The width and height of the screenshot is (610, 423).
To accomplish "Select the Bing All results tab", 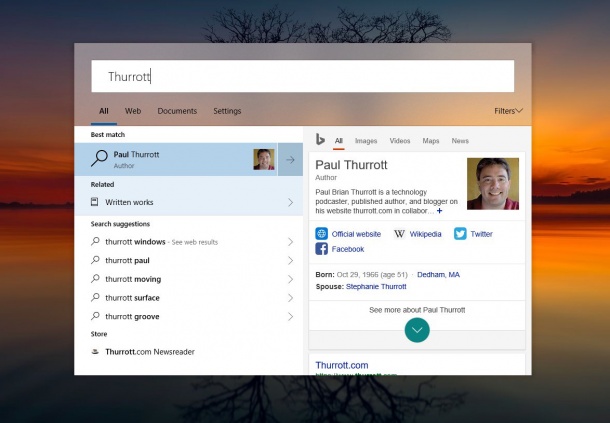I will (339, 140).
